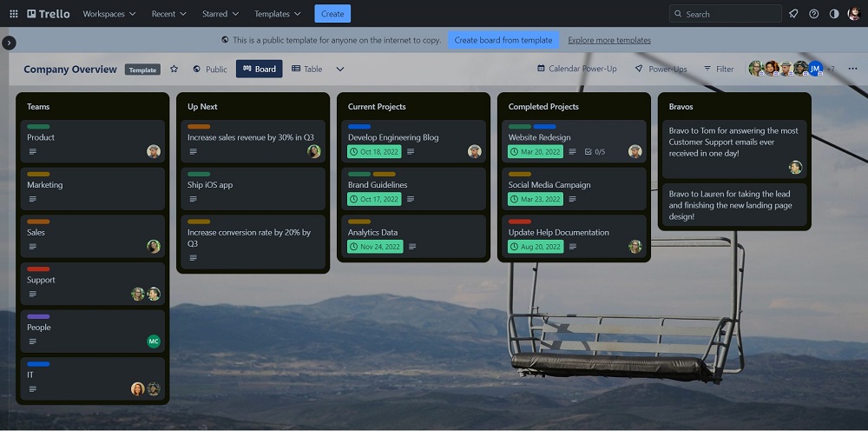Click the Create button
This screenshot has height=431, width=868.
pos(332,14)
